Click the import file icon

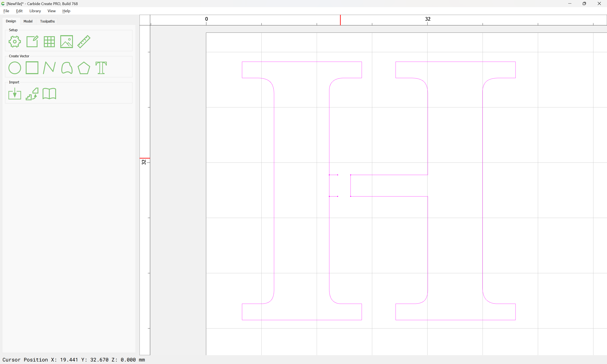[15, 94]
